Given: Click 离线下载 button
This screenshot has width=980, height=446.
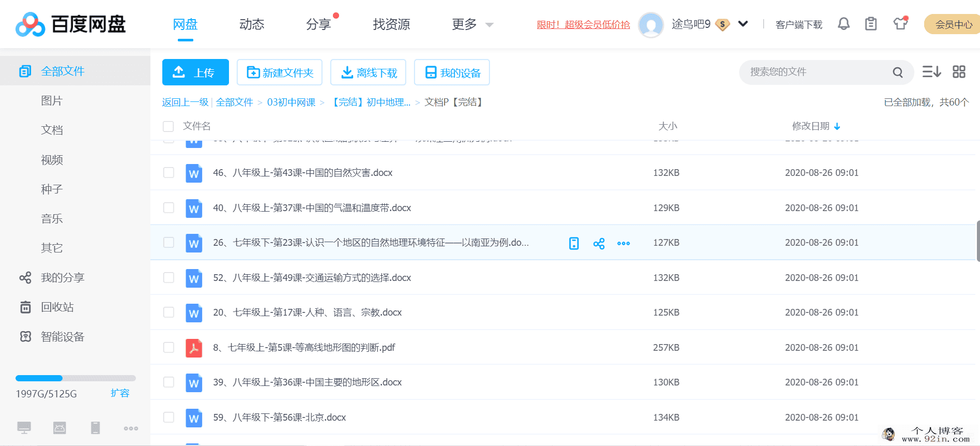Looking at the screenshot, I should click(368, 72).
